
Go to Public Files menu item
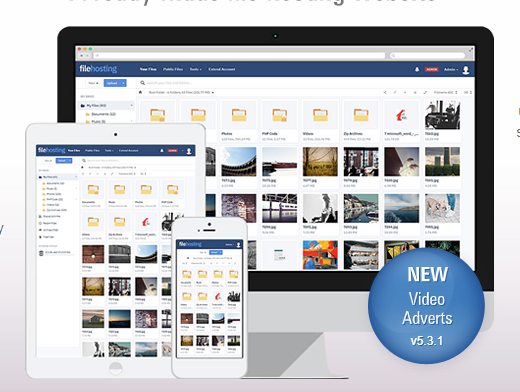coord(173,69)
